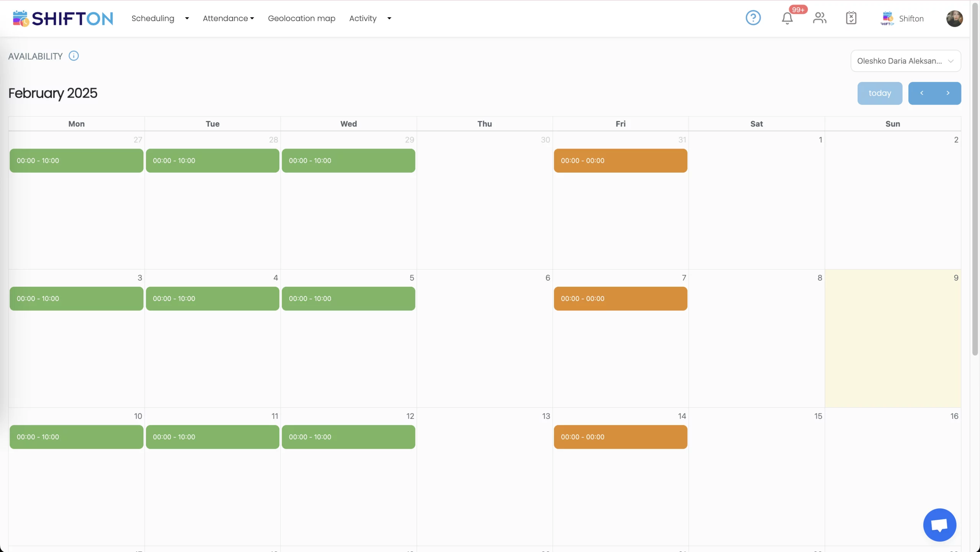Click the Fri column header
Image resolution: width=980 pixels, height=552 pixels.
click(621, 124)
